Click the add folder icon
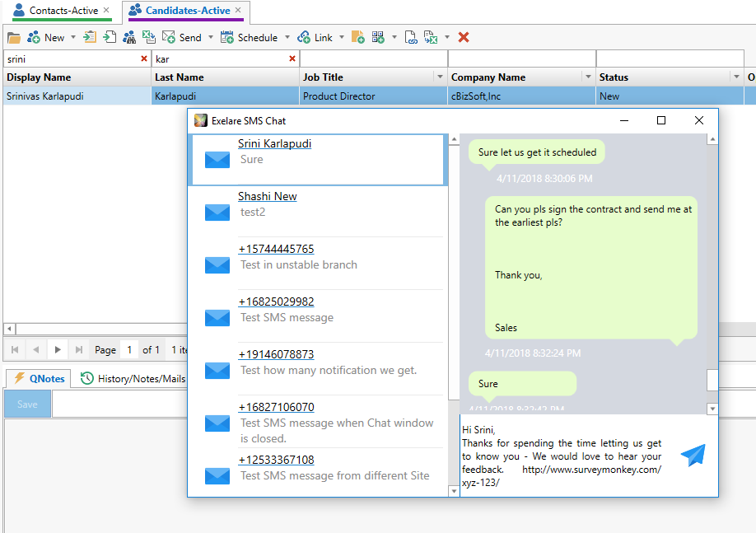 point(357,38)
